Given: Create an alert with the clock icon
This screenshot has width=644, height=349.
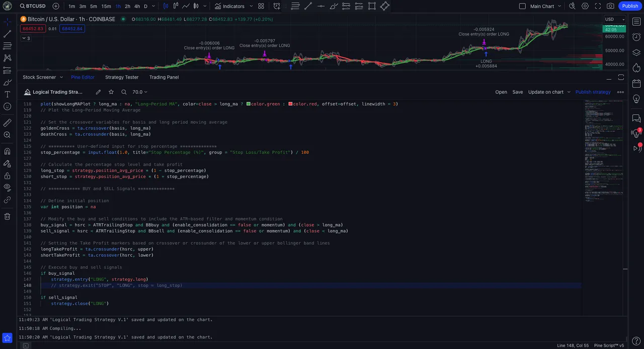Looking at the screenshot, I should click(x=277, y=6).
